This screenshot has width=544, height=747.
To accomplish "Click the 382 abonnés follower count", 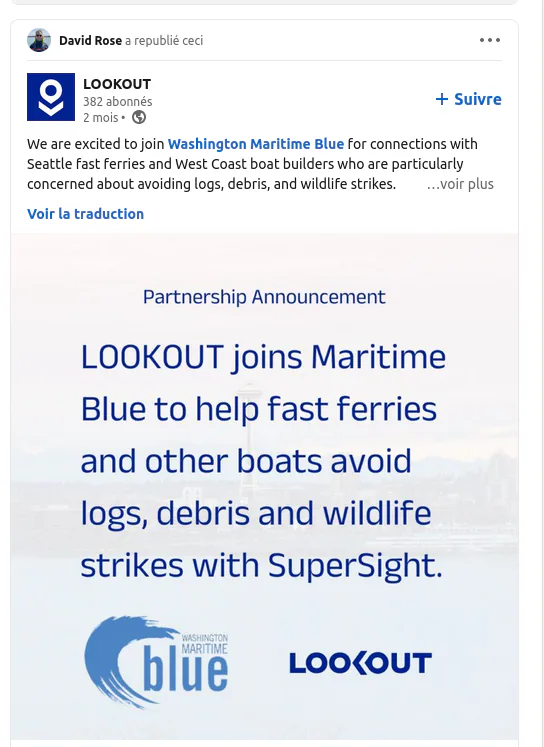I will coord(118,101).
